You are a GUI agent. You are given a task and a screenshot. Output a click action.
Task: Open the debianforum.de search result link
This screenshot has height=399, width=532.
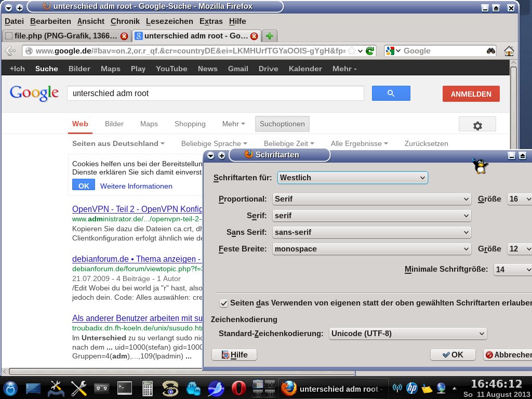137,259
